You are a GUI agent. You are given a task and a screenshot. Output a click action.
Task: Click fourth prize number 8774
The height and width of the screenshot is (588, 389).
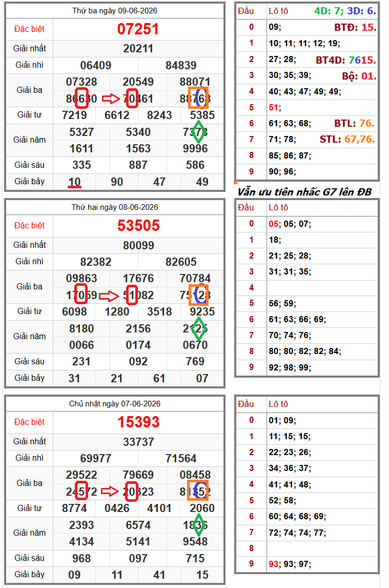(74, 508)
